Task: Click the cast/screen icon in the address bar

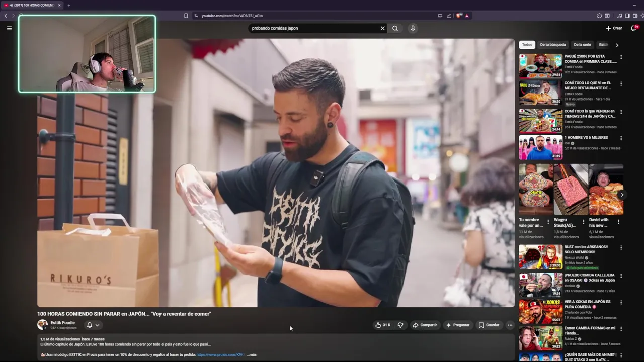Action: (440, 16)
